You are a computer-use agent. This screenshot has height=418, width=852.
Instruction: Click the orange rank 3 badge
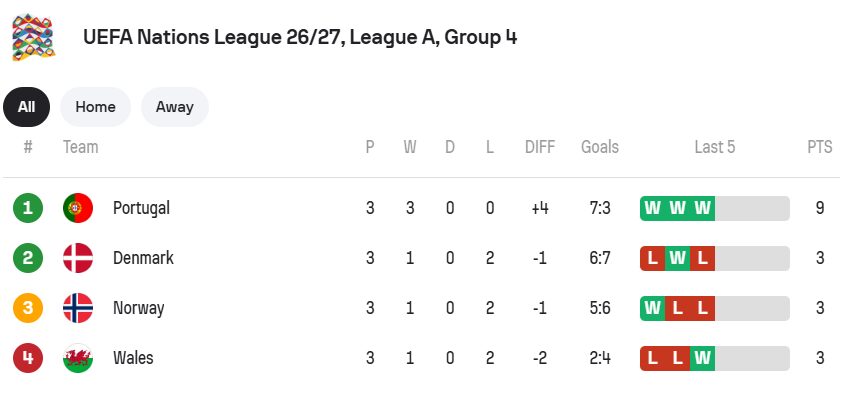pos(28,308)
